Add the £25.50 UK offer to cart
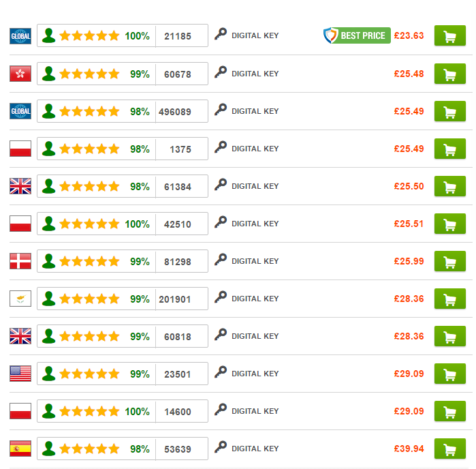 point(450,186)
